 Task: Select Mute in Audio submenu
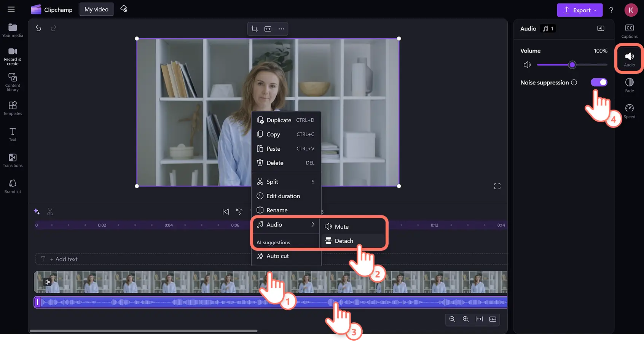[354, 227]
